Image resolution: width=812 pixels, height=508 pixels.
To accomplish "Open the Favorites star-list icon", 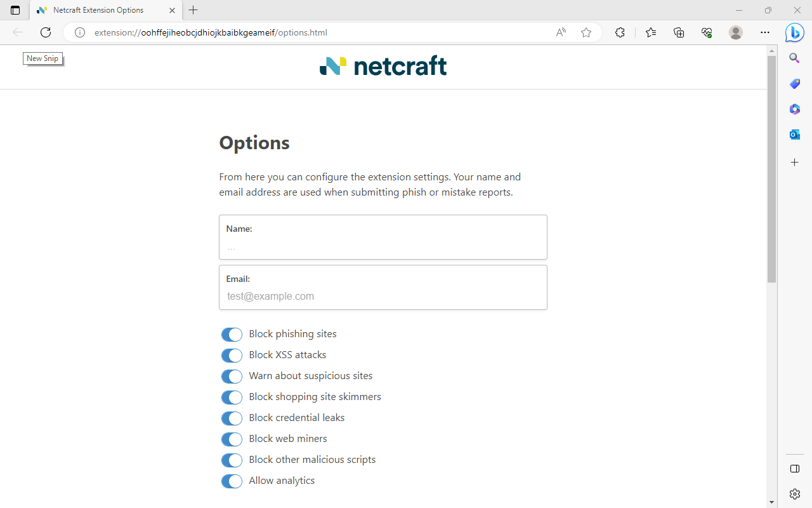I will tap(651, 32).
